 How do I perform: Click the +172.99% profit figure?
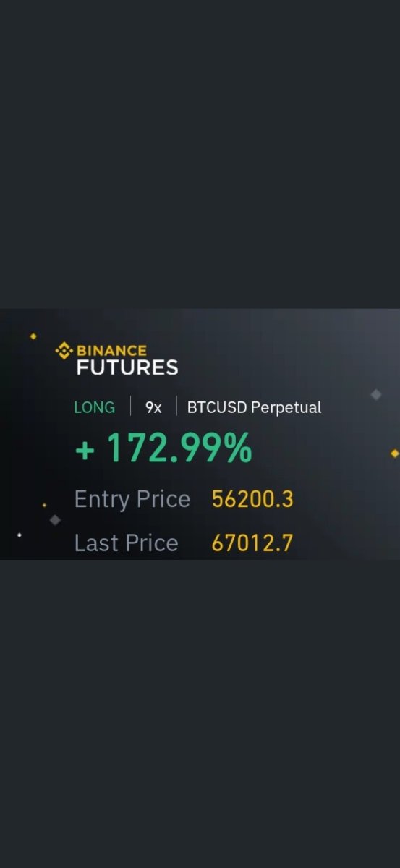(163, 448)
